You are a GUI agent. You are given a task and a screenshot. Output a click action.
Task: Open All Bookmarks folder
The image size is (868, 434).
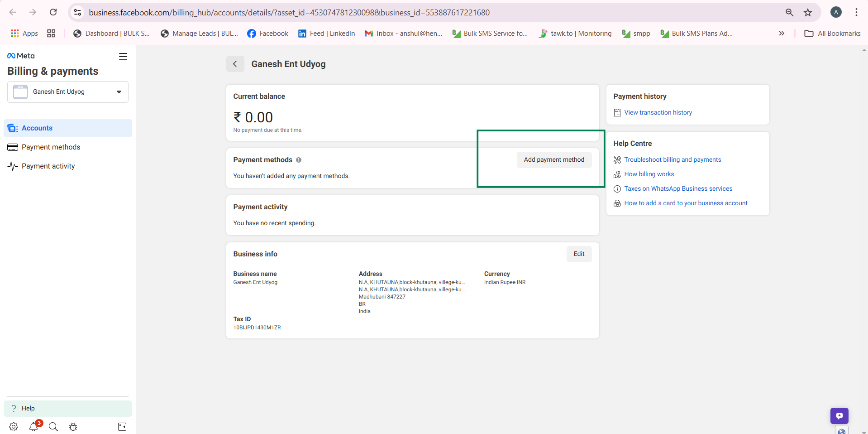(832, 33)
